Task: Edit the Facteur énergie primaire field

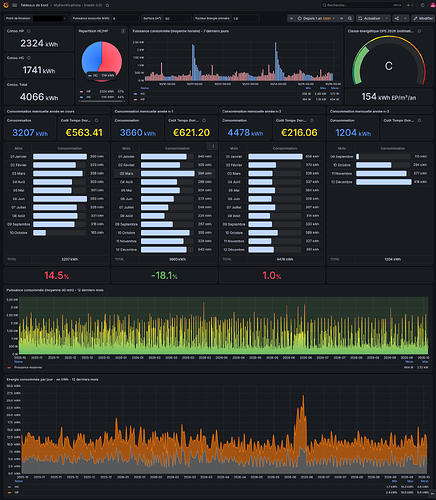Action: pos(246,18)
